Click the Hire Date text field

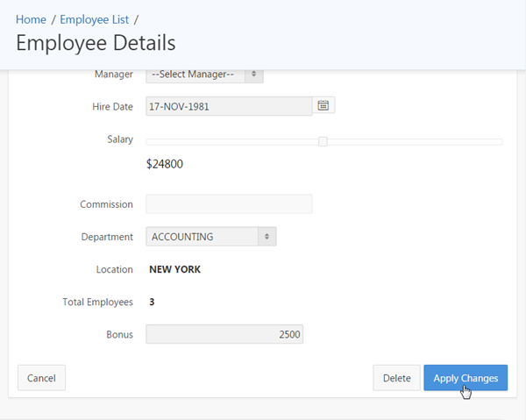(x=228, y=106)
